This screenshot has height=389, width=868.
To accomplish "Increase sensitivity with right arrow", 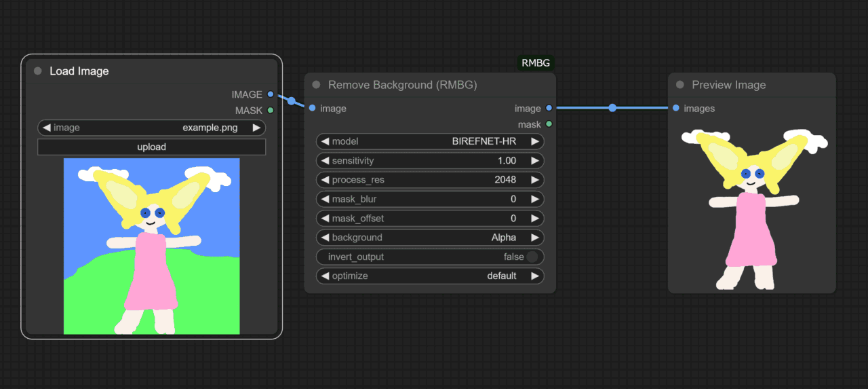I will click(534, 161).
